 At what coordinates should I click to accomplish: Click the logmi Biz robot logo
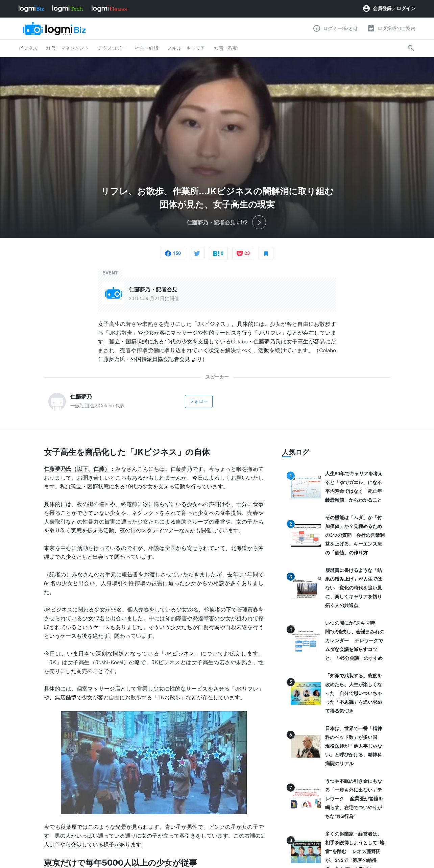tap(54, 29)
